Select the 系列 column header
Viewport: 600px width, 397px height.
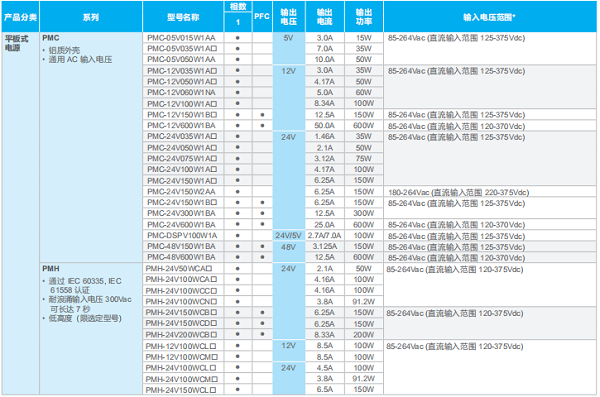click(91, 17)
